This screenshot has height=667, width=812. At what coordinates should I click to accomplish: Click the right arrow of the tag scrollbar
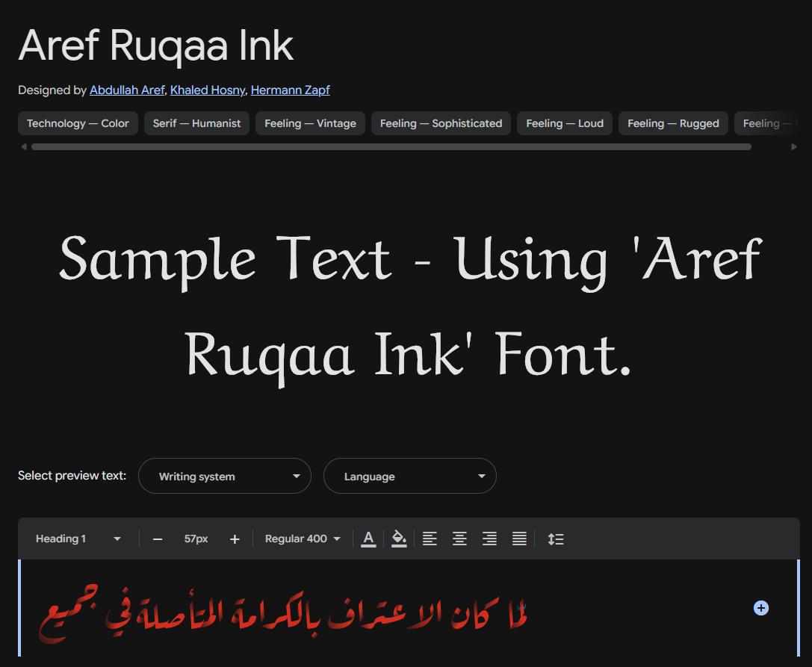click(794, 147)
